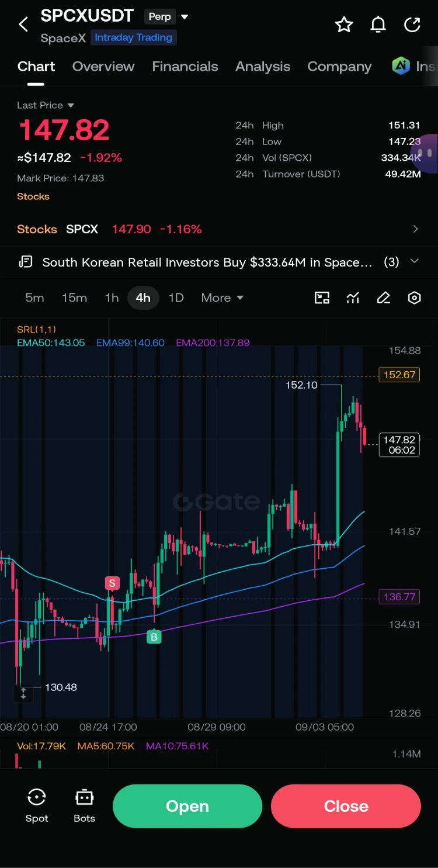Image resolution: width=438 pixels, height=868 pixels.
Task: Select the 4h timeframe
Action: point(143,298)
